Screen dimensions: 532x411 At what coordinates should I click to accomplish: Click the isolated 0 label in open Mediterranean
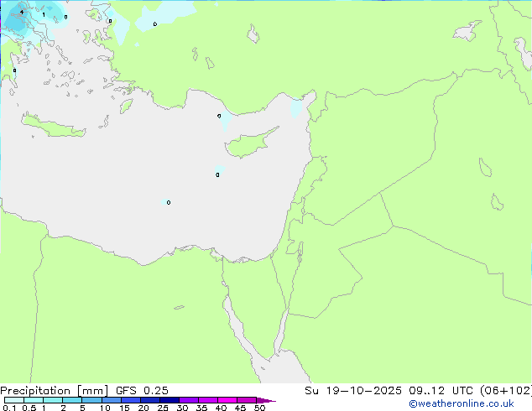pos(169,203)
